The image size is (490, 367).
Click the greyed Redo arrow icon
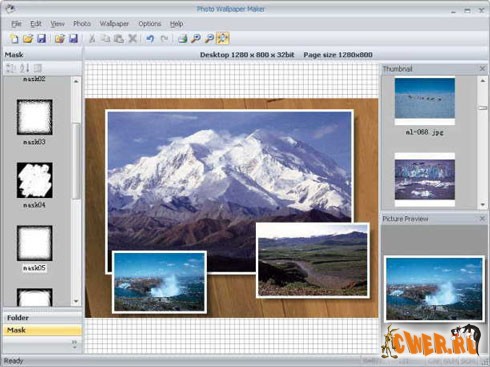pos(164,39)
